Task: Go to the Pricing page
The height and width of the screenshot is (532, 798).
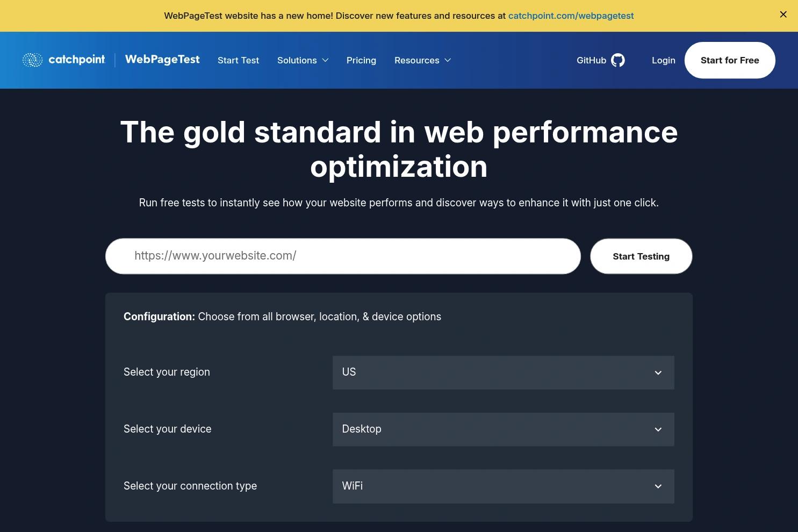Action: click(361, 60)
